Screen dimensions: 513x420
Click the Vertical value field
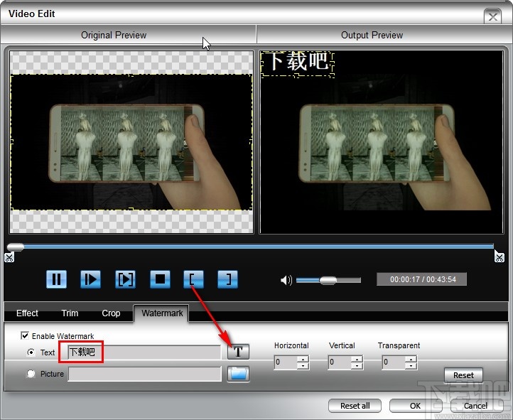pyautogui.click(x=340, y=362)
